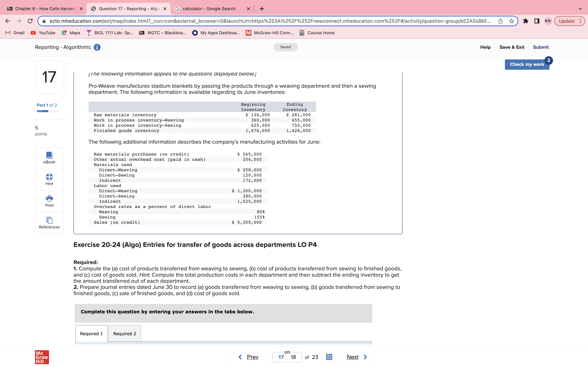Open the question grid navigator icon
The image size is (588, 367).
pyautogui.click(x=329, y=357)
